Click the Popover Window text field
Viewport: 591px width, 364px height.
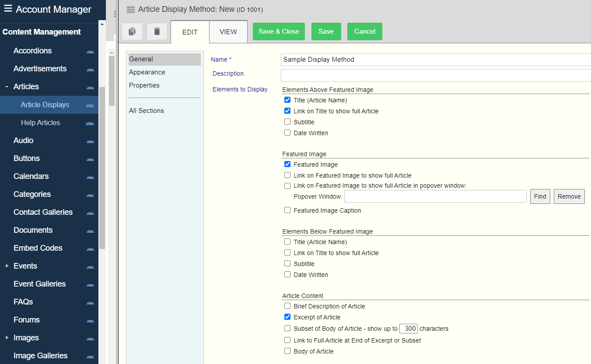pos(435,196)
